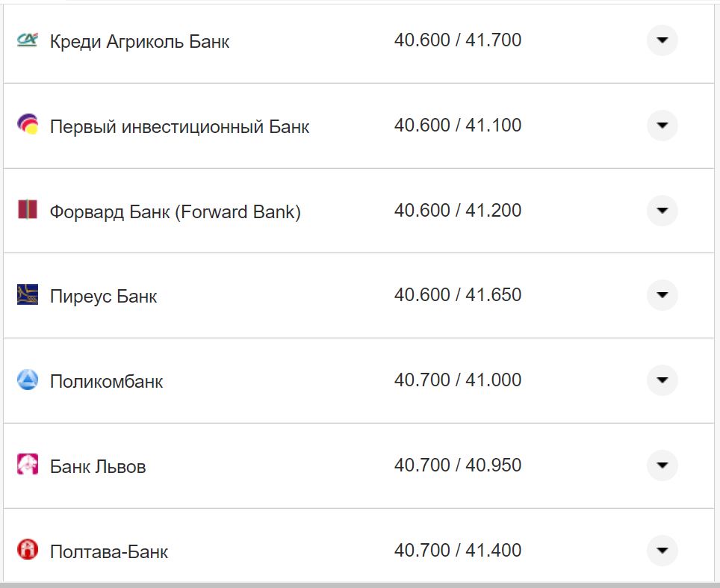Select the Банк Львов pink logo
Screen dimensions: 720x588
[x=26, y=465]
